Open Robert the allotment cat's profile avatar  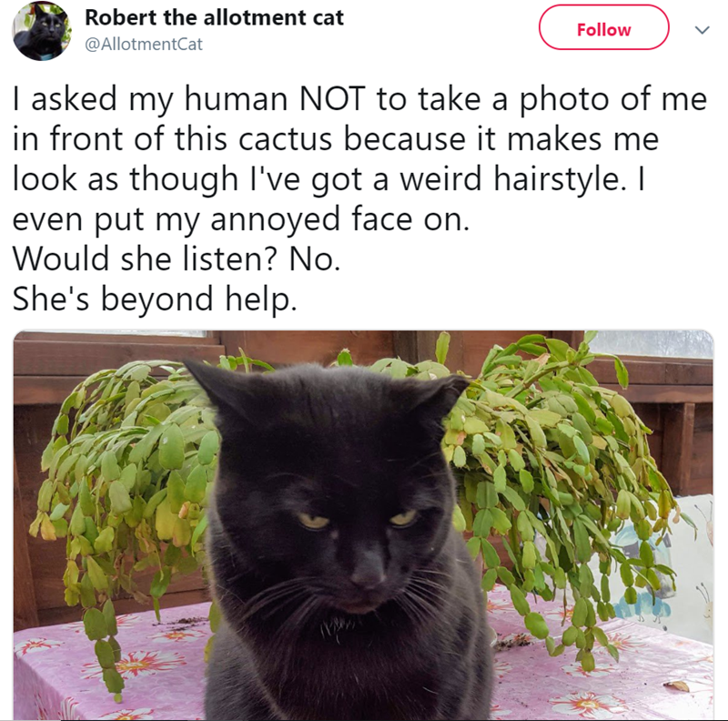coord(41,31)
